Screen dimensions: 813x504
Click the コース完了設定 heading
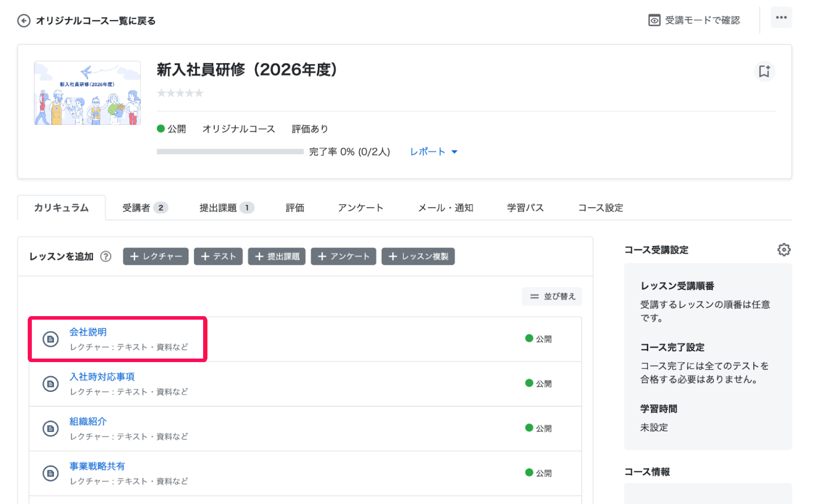(x=672, y=347)
